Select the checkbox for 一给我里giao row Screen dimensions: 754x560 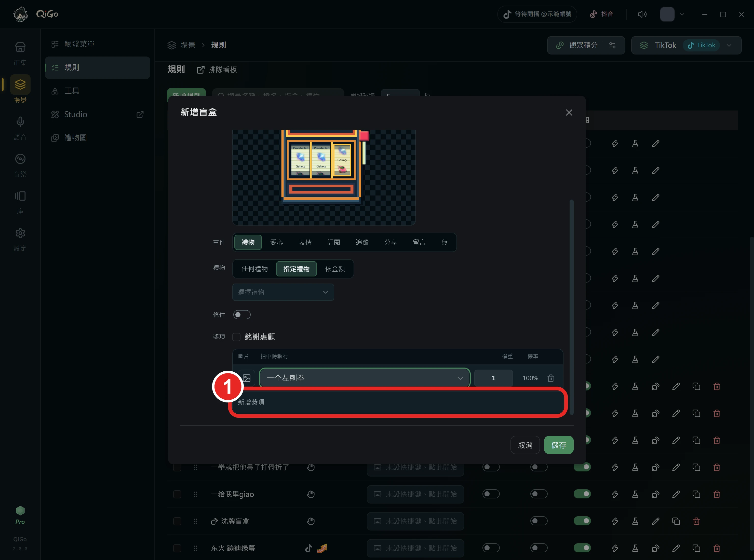coord(177,494)
